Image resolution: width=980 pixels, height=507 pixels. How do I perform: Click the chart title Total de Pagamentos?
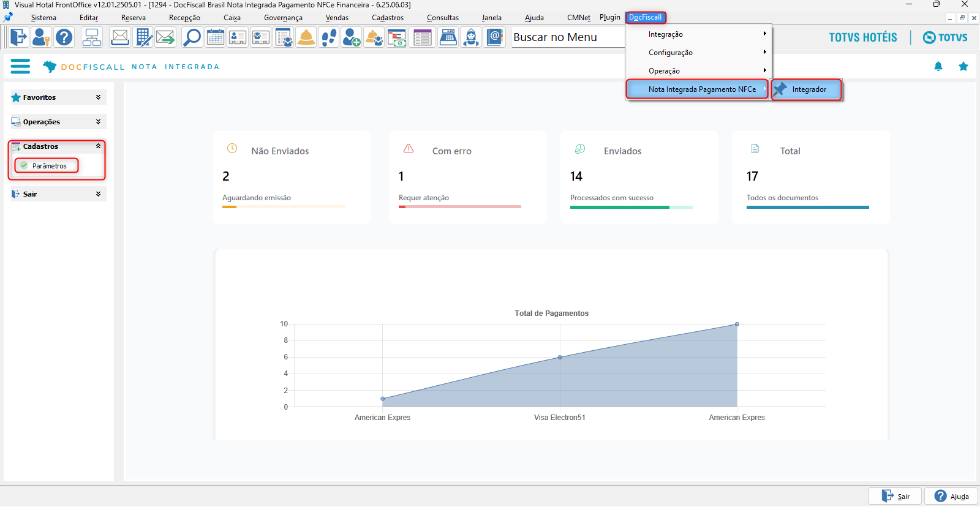(551, 314)
